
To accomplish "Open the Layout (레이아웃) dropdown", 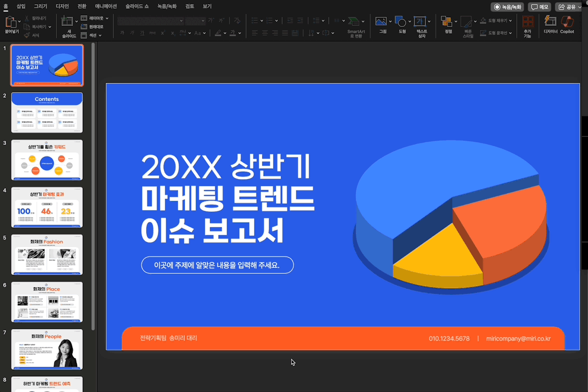I will click(x=107, y=18).
